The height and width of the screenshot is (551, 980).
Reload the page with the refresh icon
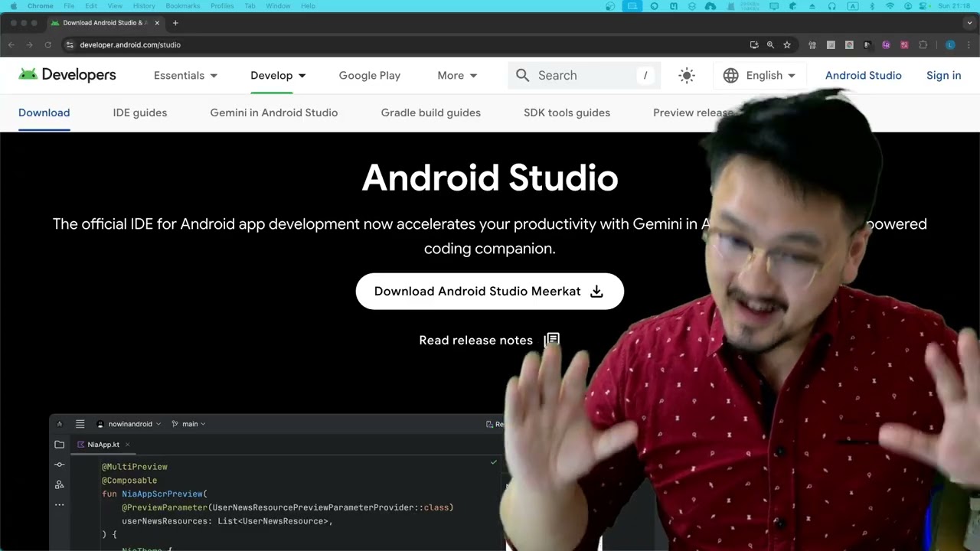pos(48,45)
